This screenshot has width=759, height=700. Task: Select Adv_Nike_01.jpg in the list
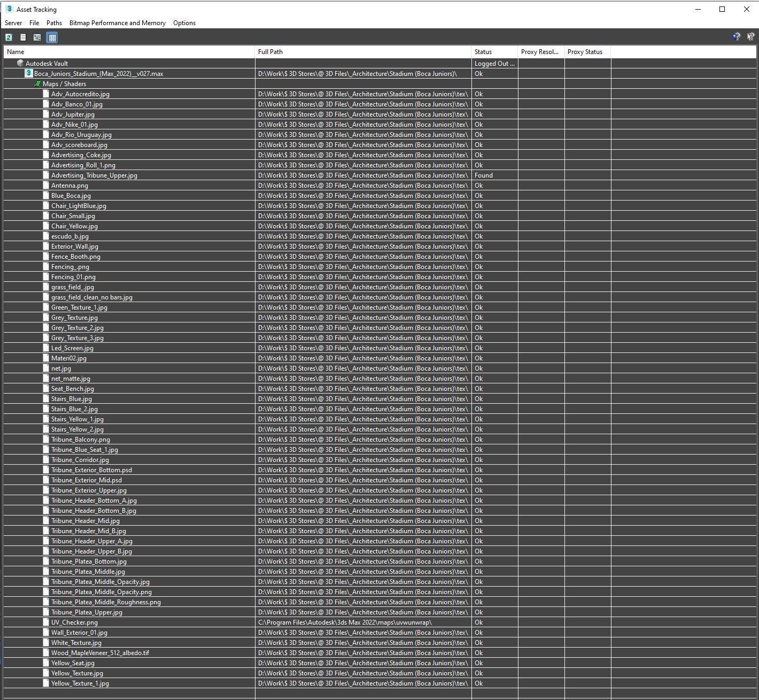[x=74, y=124]
